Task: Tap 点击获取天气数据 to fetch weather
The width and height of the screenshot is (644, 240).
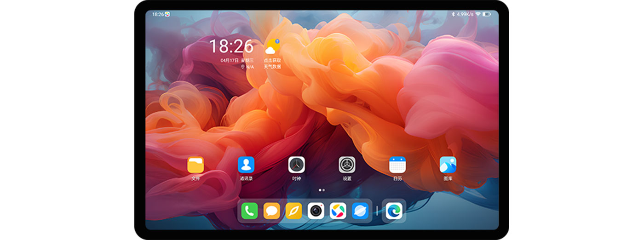Action: (x=272, y=63)
